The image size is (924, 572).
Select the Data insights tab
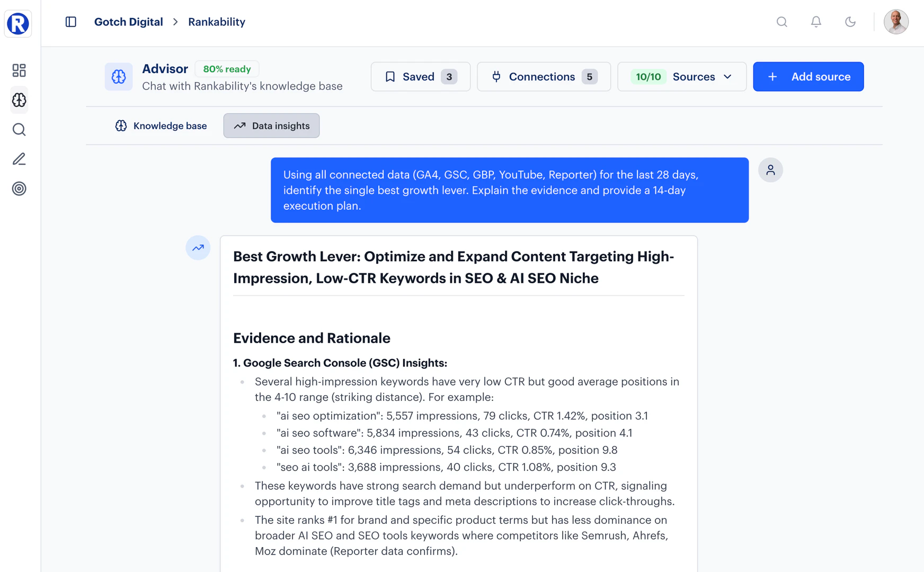pyautogui.click(x=271, y=126)
